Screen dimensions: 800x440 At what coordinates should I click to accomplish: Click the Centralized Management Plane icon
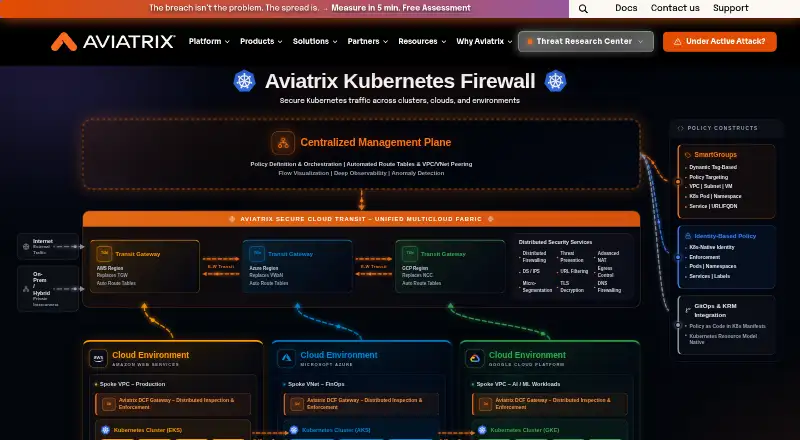[283, 143]
